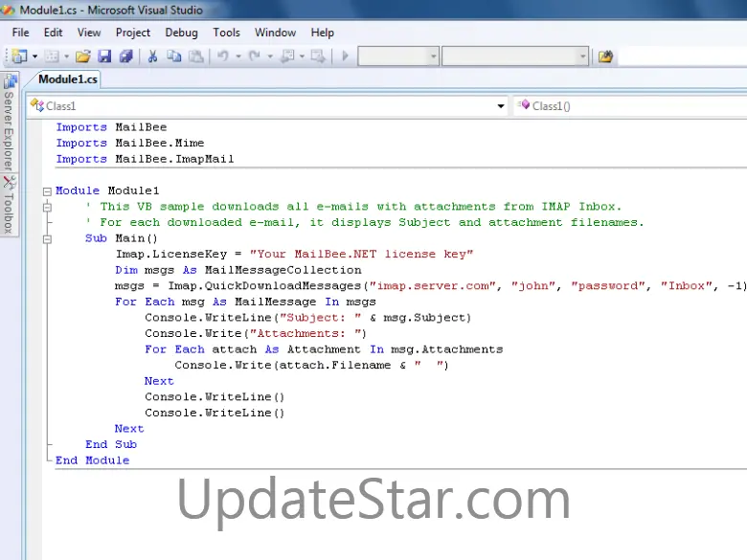747x560 pixels.
Task: Open the Server Explorer side panel tab
Action: 9,123
